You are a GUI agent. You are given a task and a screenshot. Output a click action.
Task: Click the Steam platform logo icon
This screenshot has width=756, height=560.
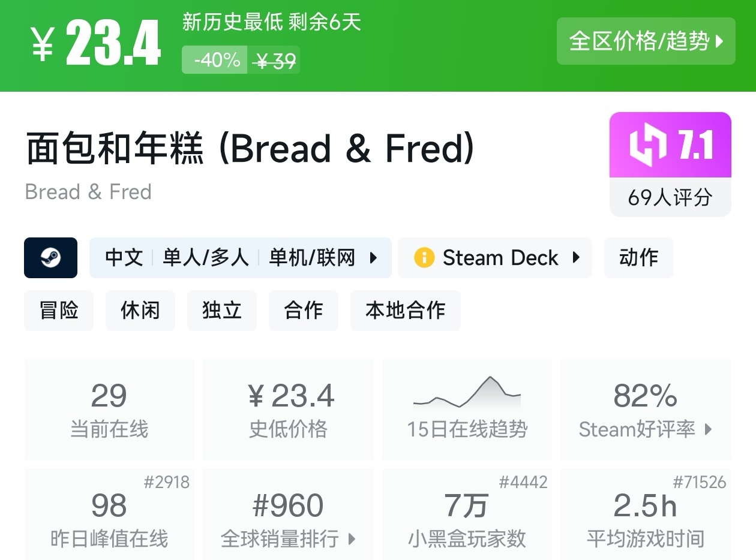pyautogui.click(x=50, y=258)
